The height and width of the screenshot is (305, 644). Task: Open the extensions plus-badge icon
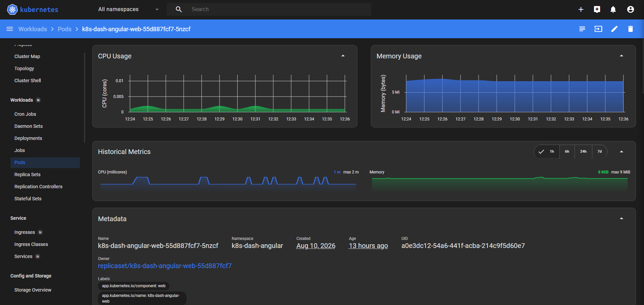(x=597, y=9)
